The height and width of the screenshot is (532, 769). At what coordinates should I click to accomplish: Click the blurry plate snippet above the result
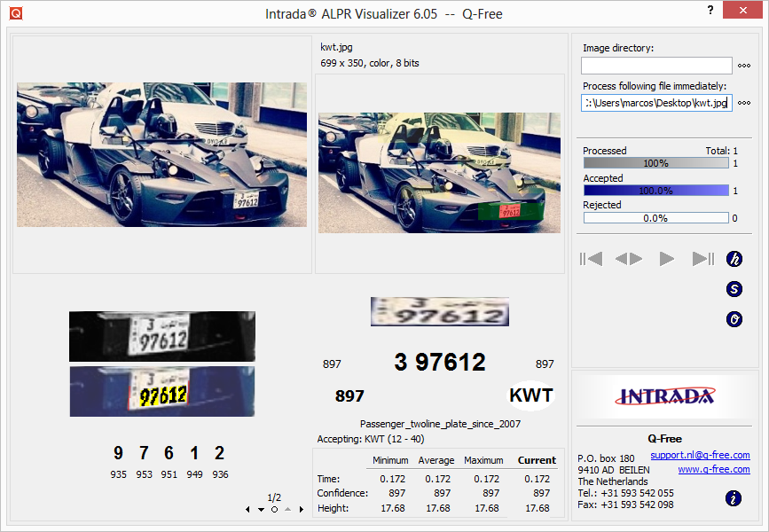point(440,311)
